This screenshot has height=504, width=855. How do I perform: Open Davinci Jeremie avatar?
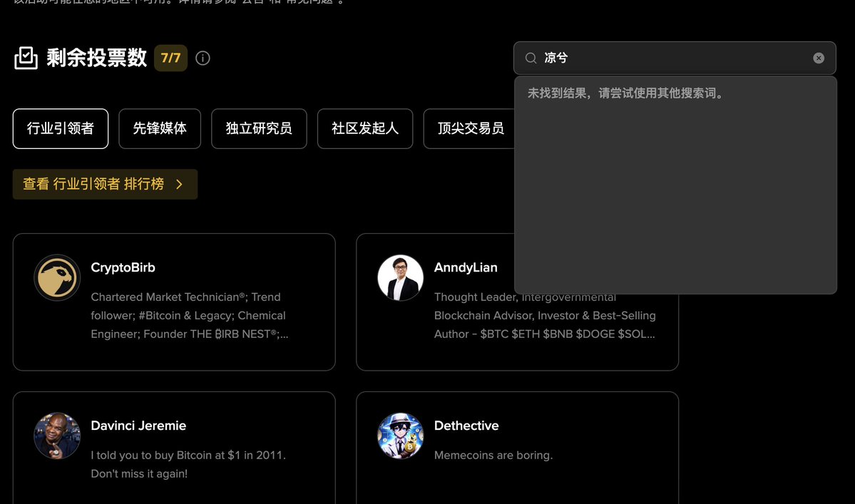pos(57,436)
